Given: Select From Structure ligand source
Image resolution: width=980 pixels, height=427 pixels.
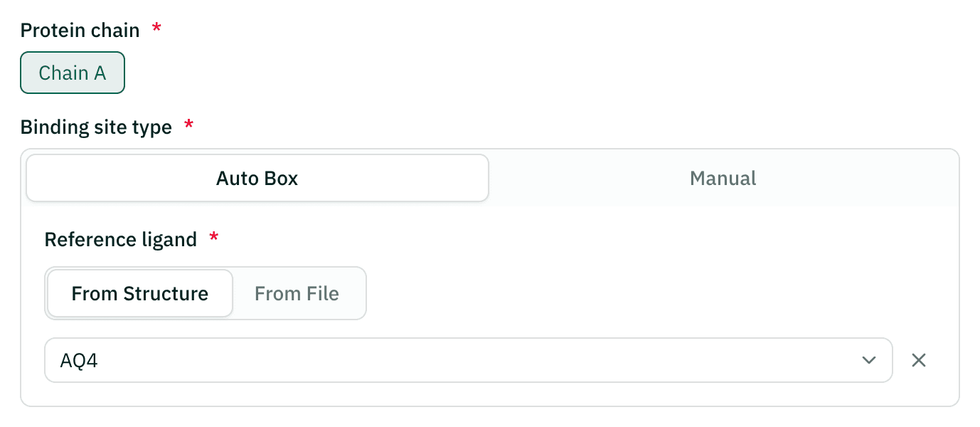Looking at the screenshot, I should [140, 293].
